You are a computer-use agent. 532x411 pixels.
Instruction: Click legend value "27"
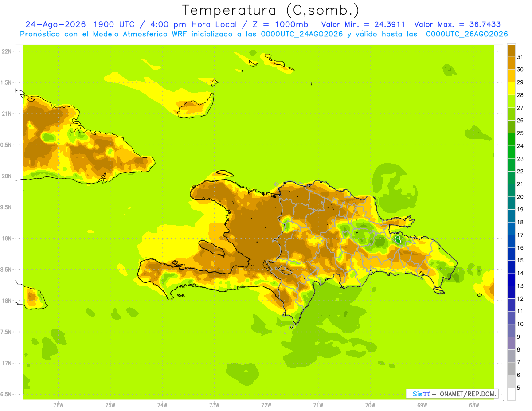tap(520, 108)
